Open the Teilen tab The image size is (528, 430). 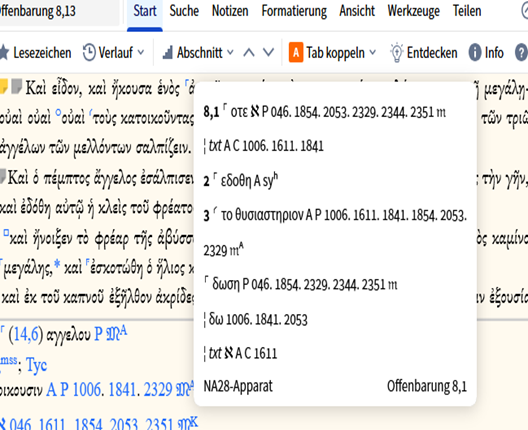[x=467, y=11]
